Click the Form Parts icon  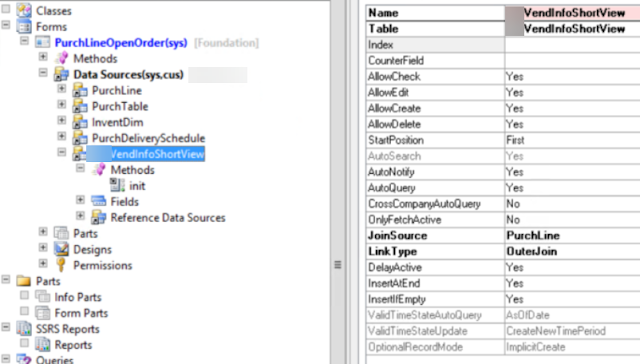(x=42, y=313)
